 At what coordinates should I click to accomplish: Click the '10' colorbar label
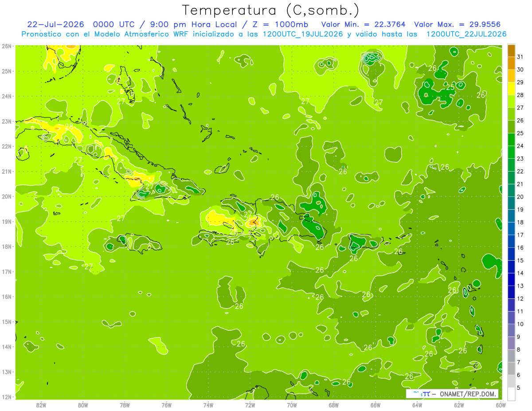coord(520,324)
